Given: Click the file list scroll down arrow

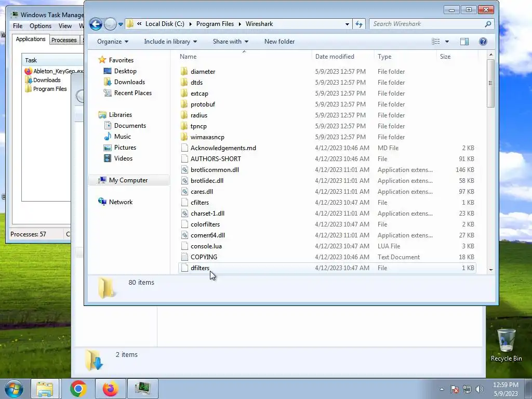Looking at the screenshot, I should pyautogui.click(x=490, y=270).
